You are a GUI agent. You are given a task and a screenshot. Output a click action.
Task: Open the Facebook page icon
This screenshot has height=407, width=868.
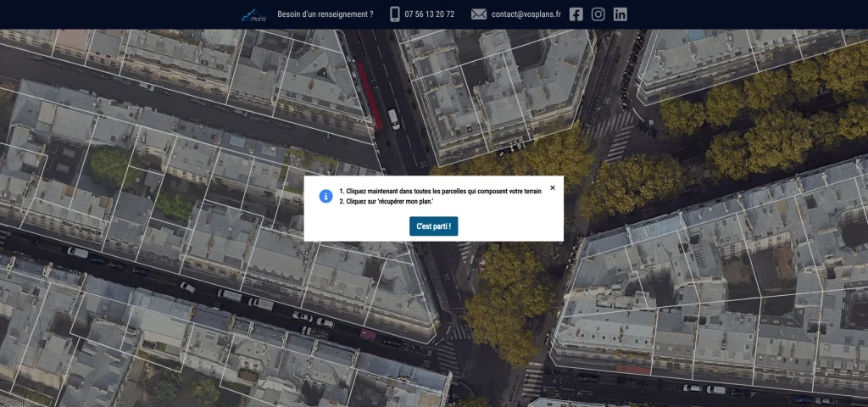coord(576,14)
